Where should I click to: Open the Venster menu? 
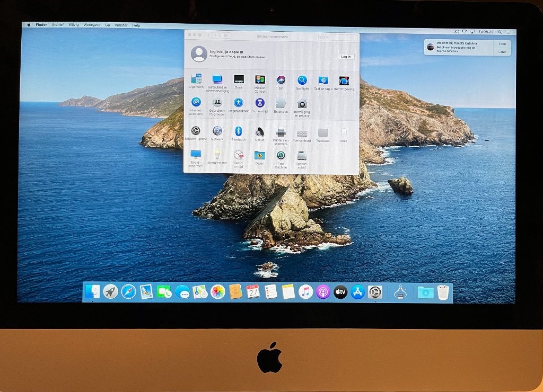pos(121,25)
